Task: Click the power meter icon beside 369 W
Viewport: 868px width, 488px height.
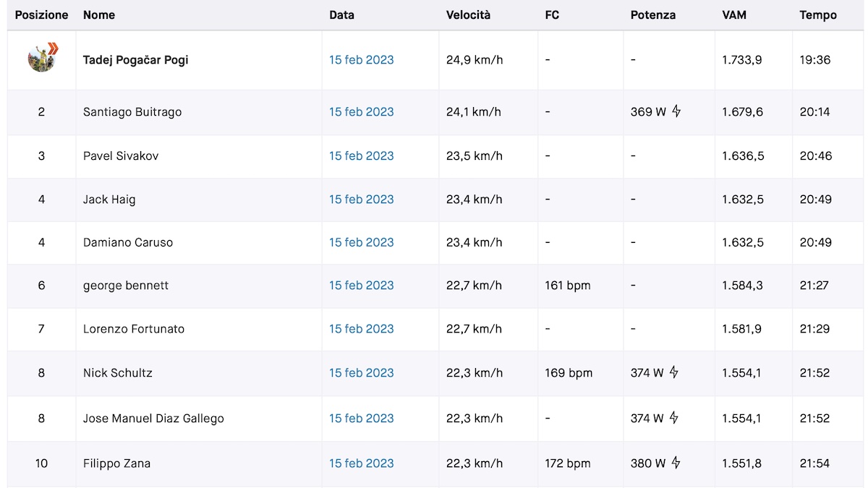Action: (676, 111)
